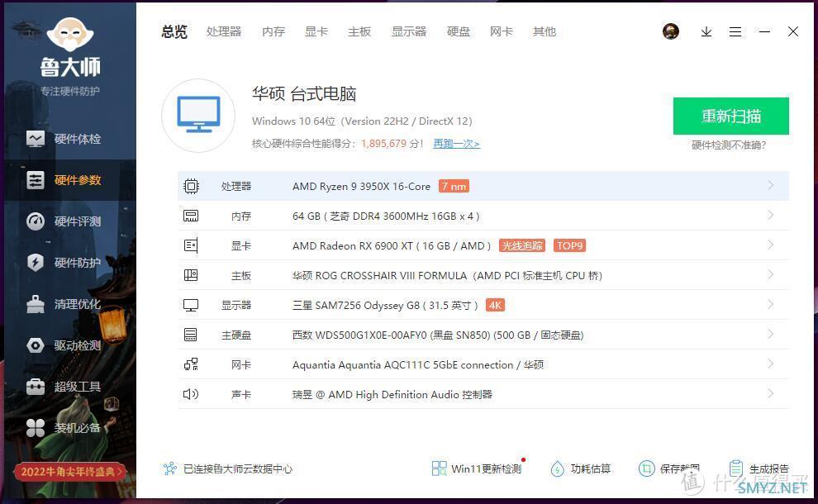Click the 处理器 CPU chip icon
Image resolution: width=818 pixels, height=504 pixels.
[x=191, y=186]
